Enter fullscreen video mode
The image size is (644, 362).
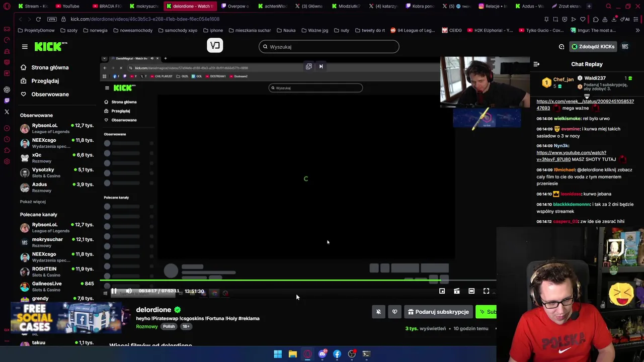(x=486, y=291)
